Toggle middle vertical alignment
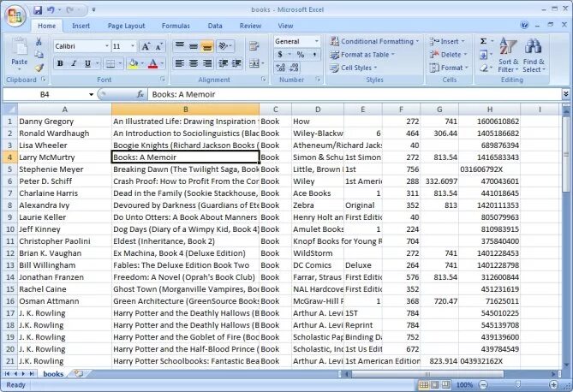Image resolution: width=573 pixels, height=392 pixels. click(194, 46)
